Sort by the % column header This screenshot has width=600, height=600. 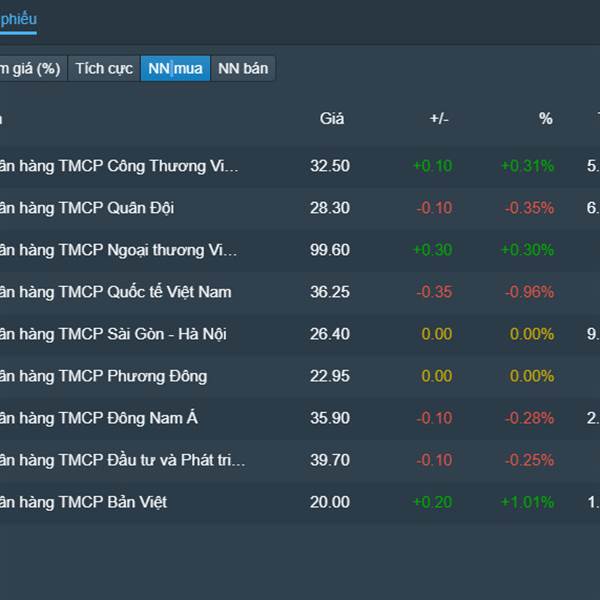tap(546, 119)
